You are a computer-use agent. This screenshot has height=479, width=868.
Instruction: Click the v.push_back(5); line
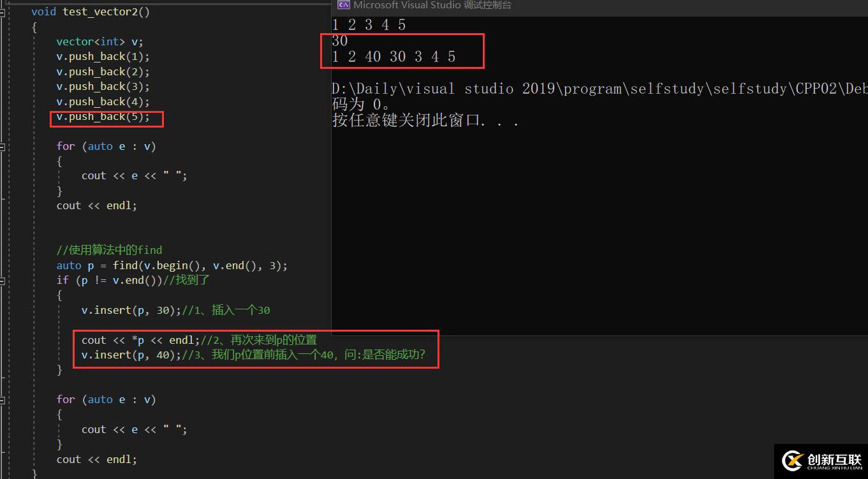[103, 117]
